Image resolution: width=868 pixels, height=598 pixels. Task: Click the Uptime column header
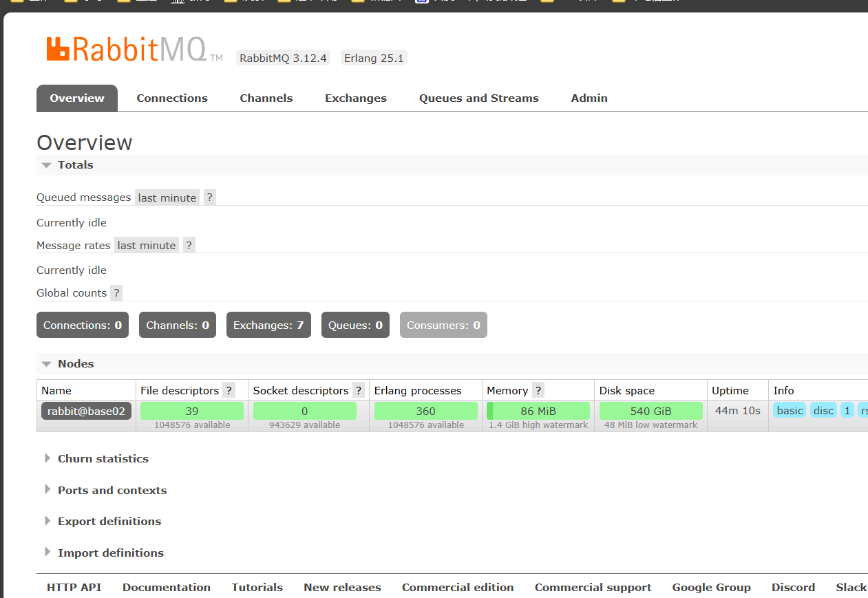pos(730,390)
